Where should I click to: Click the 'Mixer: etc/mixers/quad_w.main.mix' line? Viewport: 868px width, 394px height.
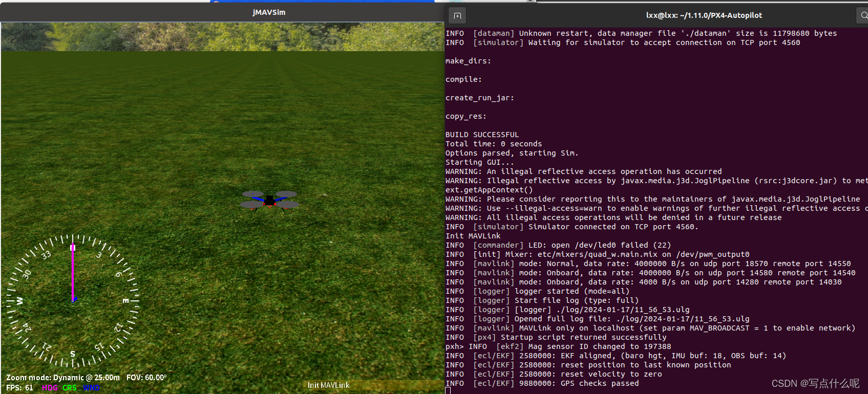pos(598,254)
